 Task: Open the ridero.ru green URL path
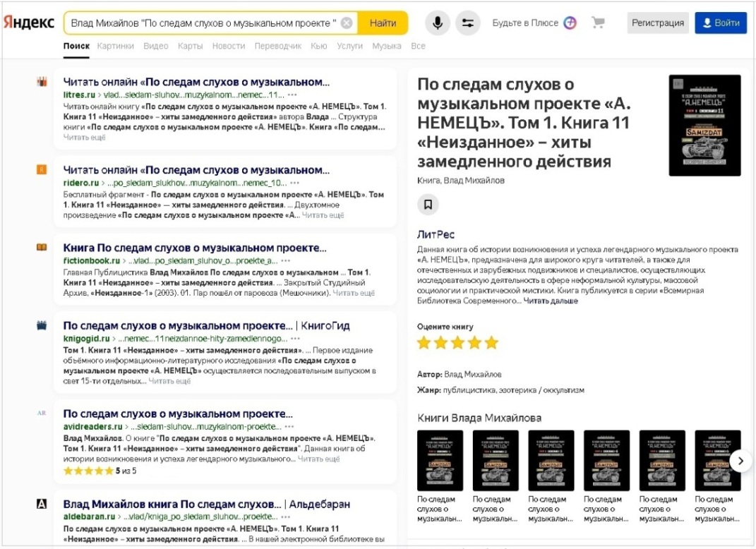[x=175, y=183]
